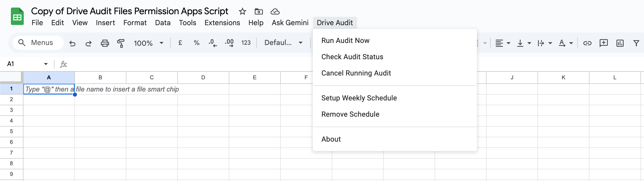Open text rotation options
The width and height of the screenshot is (644, 181).
[566, 43]
